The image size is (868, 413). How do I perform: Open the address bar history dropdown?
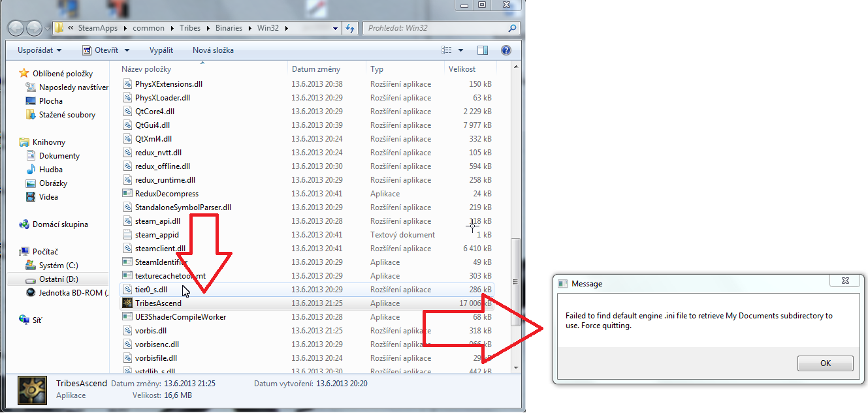point(335,28)
